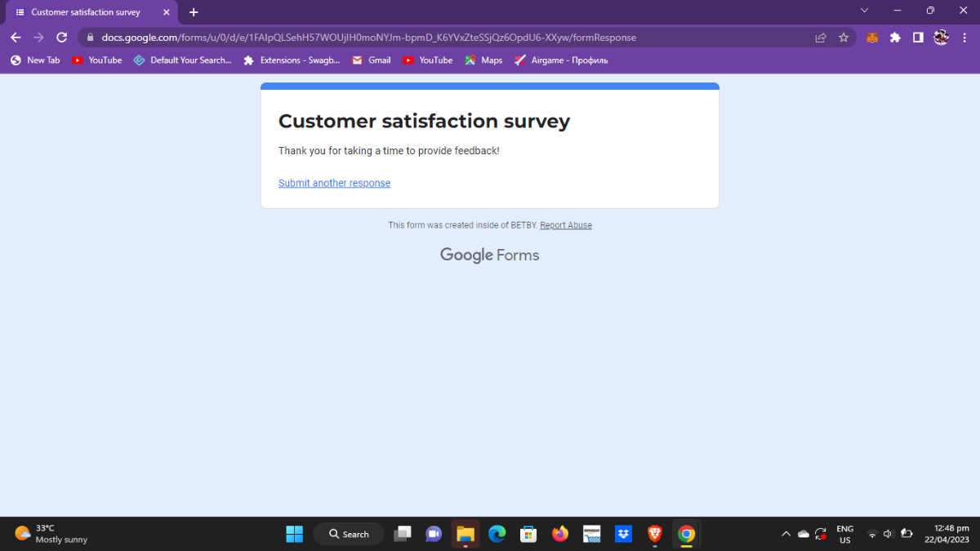Click the Submit another response link

pyautogui.click(x=334, y=183)
